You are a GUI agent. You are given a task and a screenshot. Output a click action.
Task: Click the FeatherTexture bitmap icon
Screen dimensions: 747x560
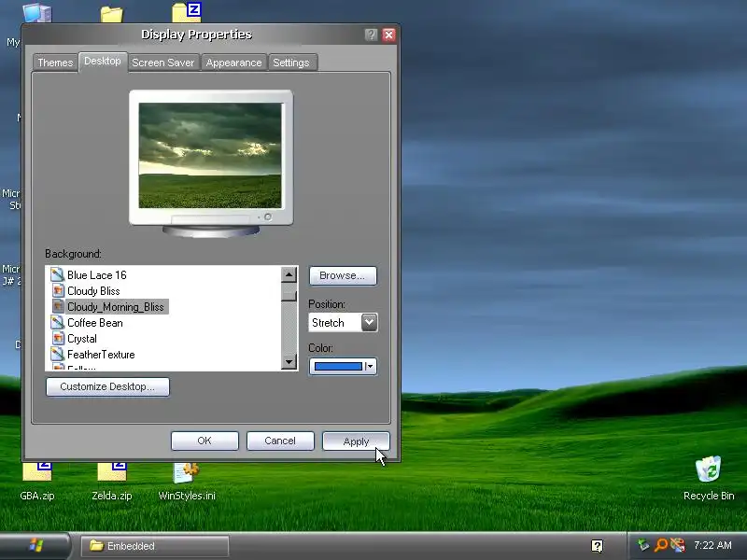(x=57, y=354)
